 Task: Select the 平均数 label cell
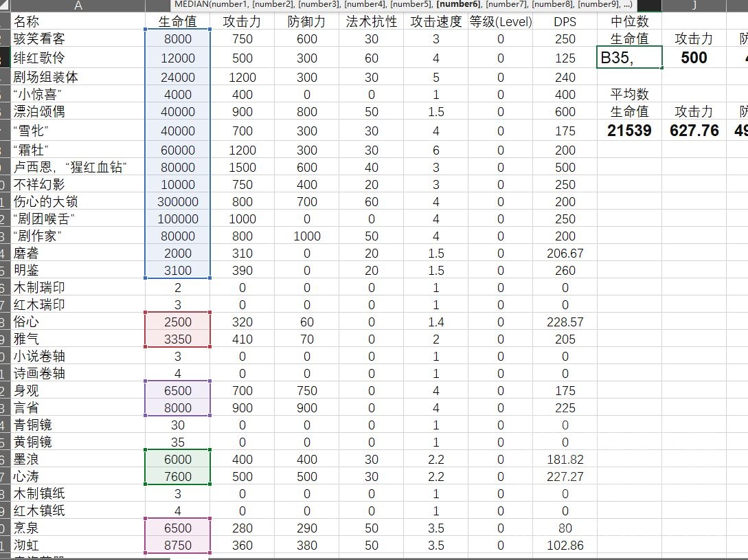tap(629, 94)
